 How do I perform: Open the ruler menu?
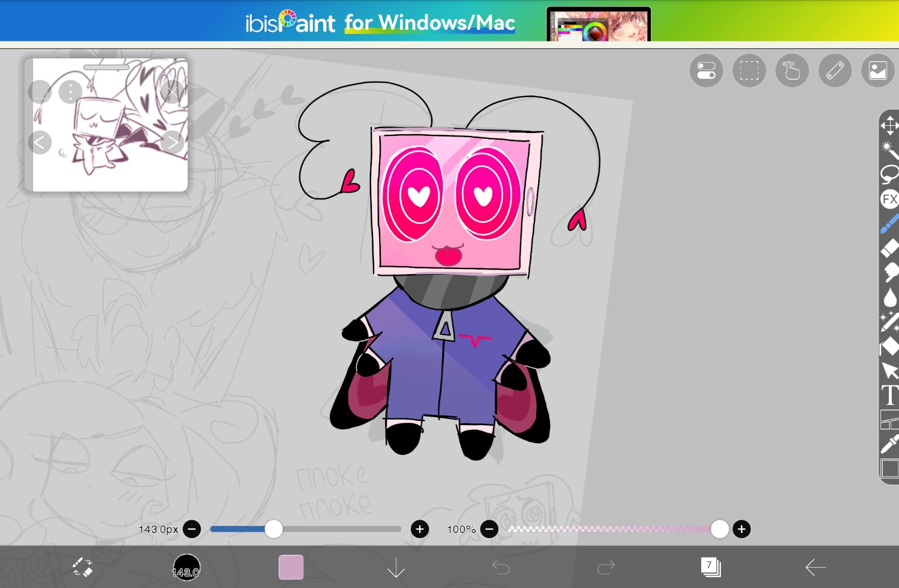835,71
